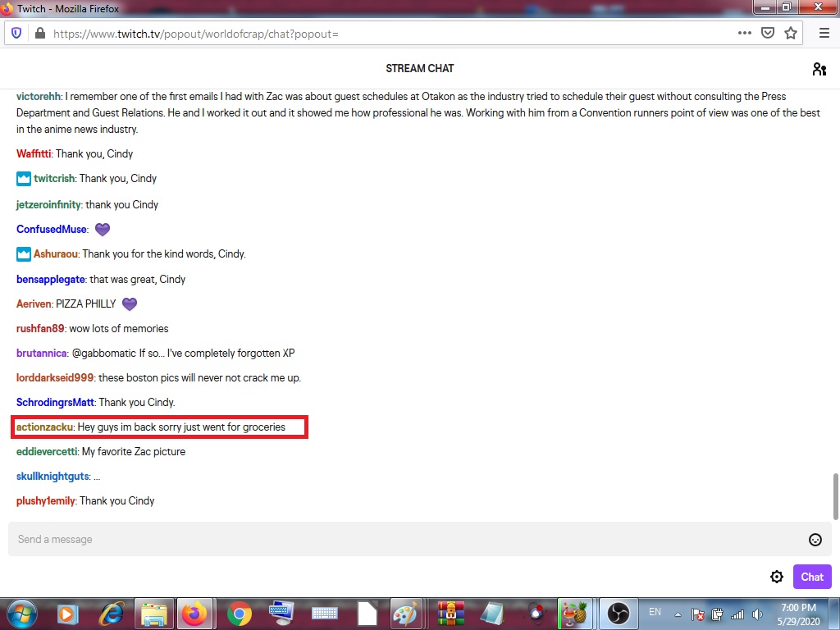Screen dimensions: 840x630
Task: Click username rushfan89
Action: [x=40, y=328]
